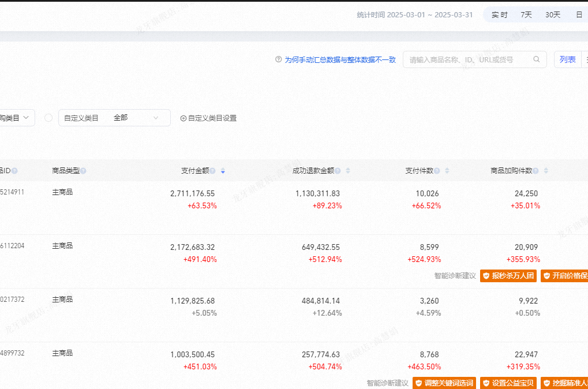588x389 pixels.
Task: Select the 自定义类目 radio button
Action: coord(48,118)
